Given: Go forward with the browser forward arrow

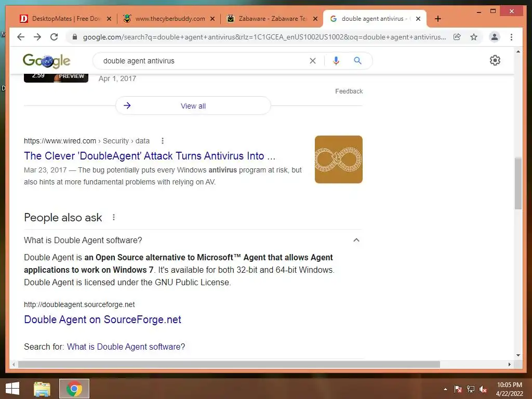Looking at the screenshot, I should (37, 37).
